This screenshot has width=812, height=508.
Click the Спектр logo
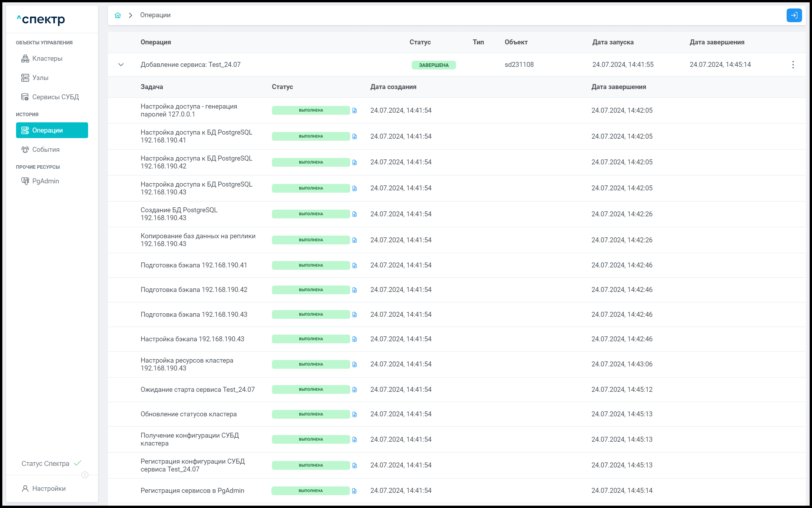(x=41, y=20)
